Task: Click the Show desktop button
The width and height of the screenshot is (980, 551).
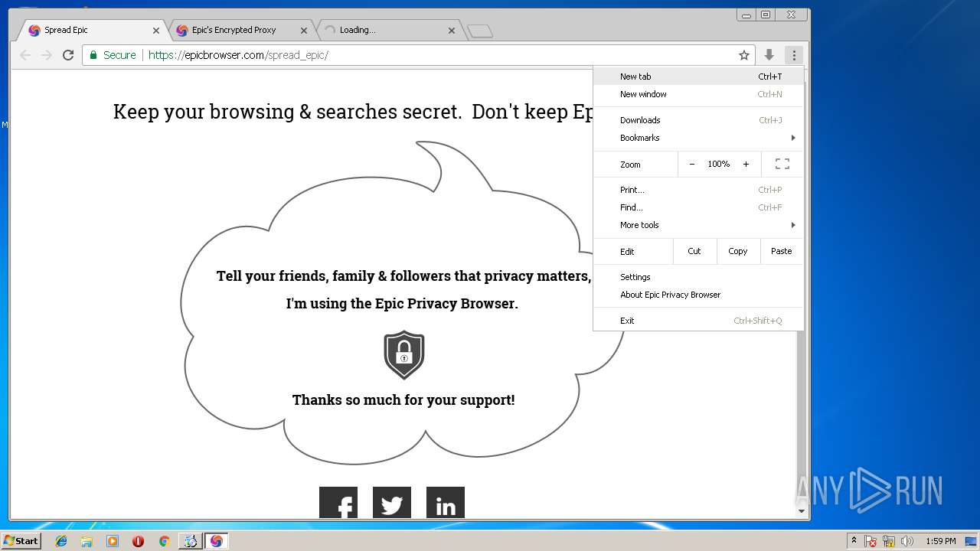Action: tap(972, 541)
